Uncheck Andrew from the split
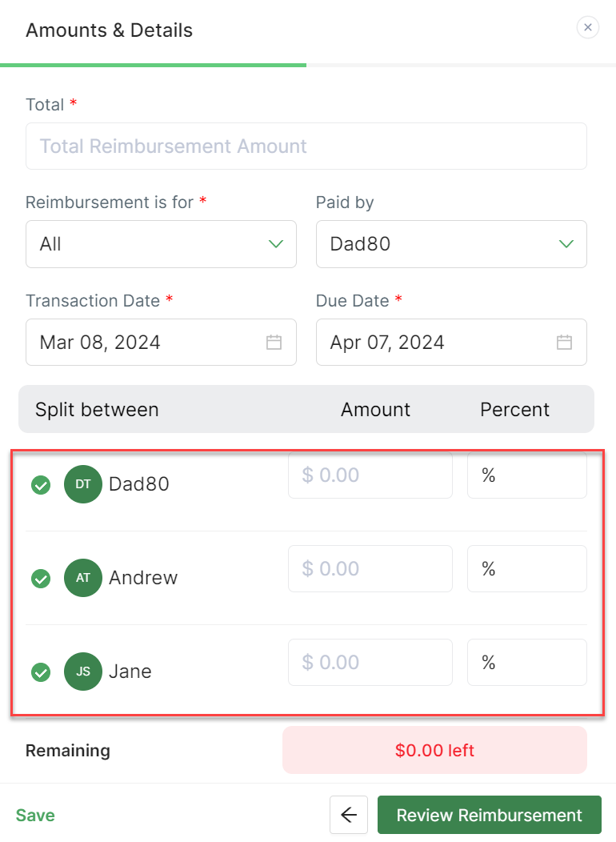616x842 pixels. click(x=41, y=579)
